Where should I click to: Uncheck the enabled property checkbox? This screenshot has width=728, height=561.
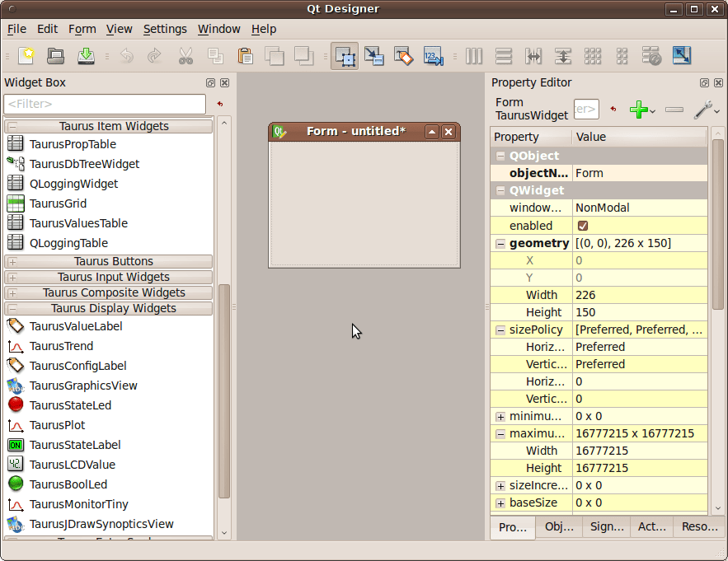click(x=582, y=225)
